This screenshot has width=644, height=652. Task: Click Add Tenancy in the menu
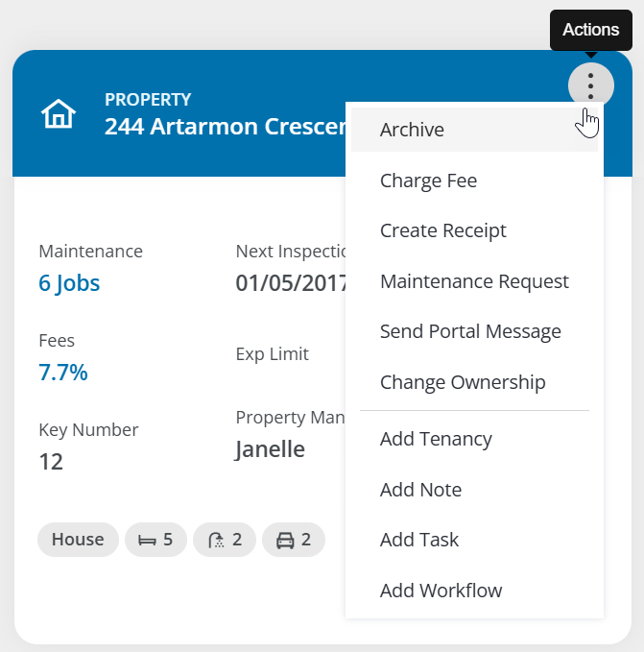pyautogui.click(x=436, y=439)
